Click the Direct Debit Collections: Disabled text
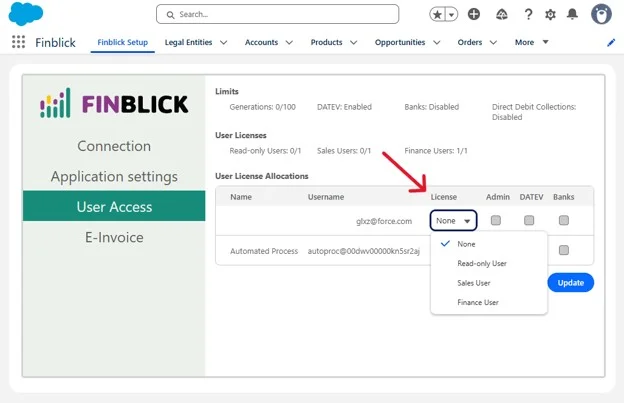Viewport: 624px width, 403px height. pos(534,112)
